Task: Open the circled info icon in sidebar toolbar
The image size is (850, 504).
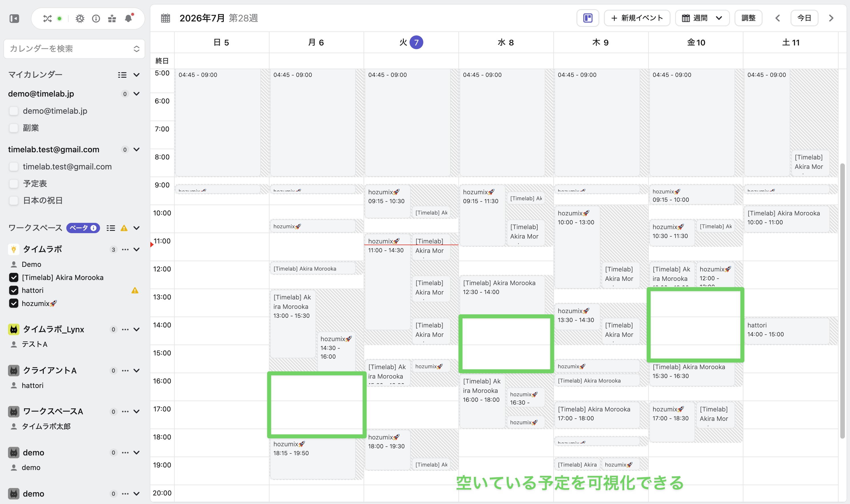Action: coord(96,19)
